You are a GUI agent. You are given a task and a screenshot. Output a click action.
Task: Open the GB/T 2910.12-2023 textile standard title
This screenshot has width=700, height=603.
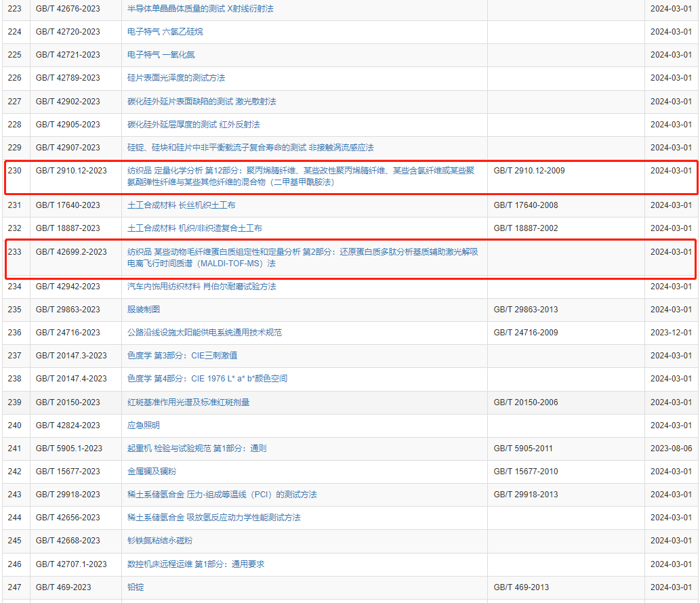pyautogui.click(x=304, y=176)
